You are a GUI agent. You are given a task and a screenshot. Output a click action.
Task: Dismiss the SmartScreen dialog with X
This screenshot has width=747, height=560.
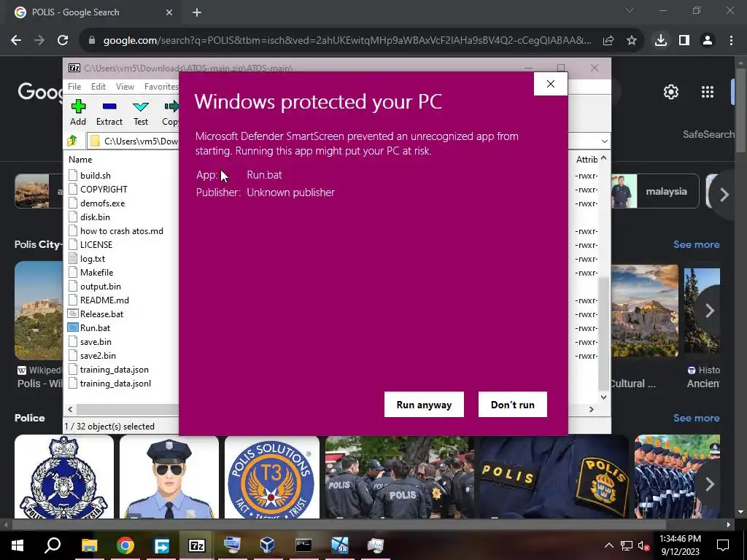tap(551, 84)
